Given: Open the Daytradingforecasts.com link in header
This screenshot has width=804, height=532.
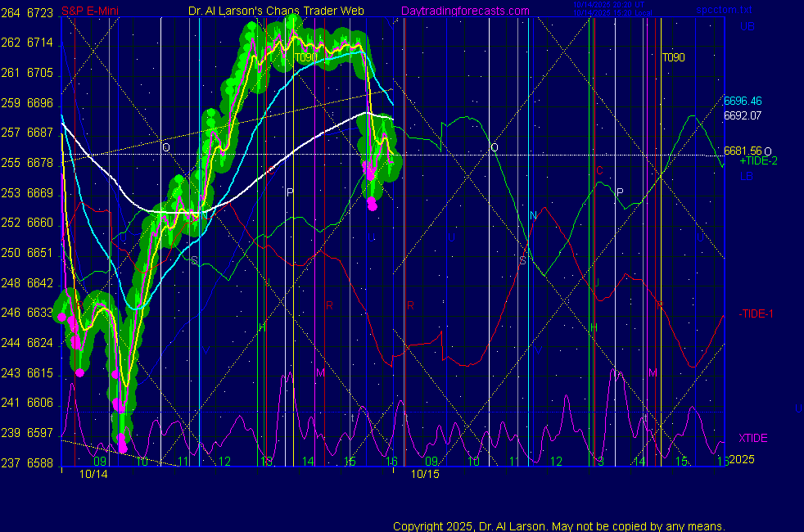Looking at the screenshot, I should (x=464, y=11).
